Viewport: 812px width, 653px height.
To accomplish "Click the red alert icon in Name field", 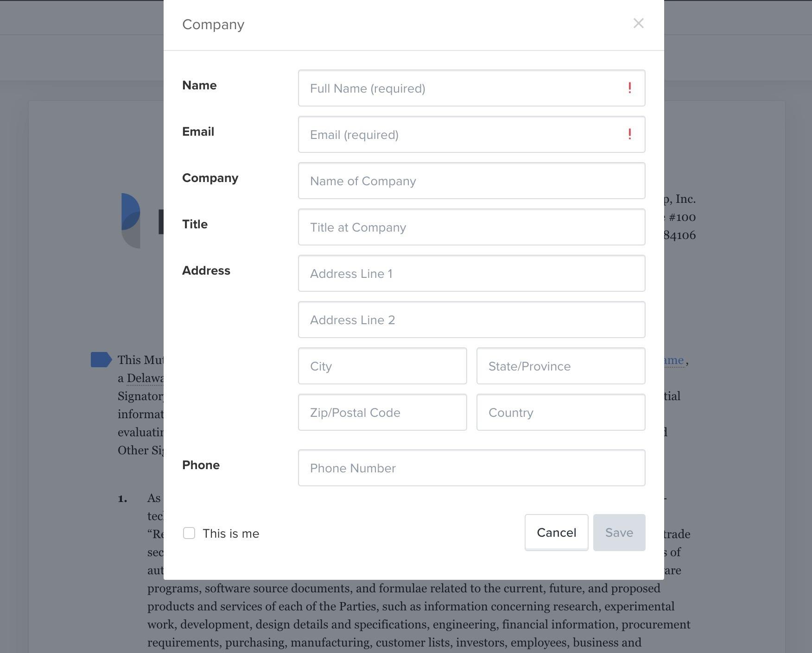I will (629, 88).
